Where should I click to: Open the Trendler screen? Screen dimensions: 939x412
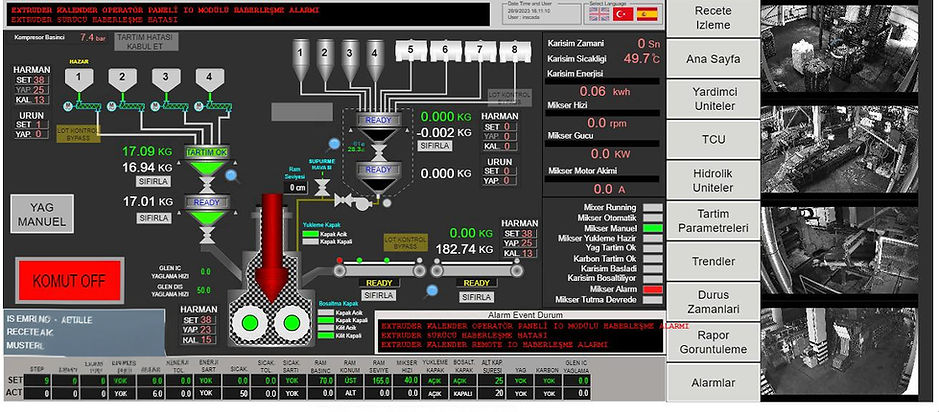(x=713, y=261)
